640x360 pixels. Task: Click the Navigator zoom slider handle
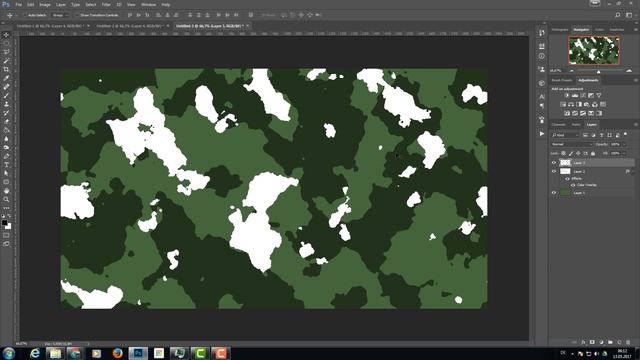tap(599, 71)
